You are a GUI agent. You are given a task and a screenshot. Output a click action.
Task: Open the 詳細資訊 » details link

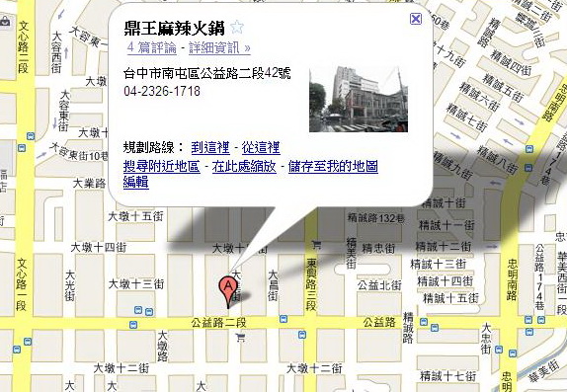[x=219, y=47]
